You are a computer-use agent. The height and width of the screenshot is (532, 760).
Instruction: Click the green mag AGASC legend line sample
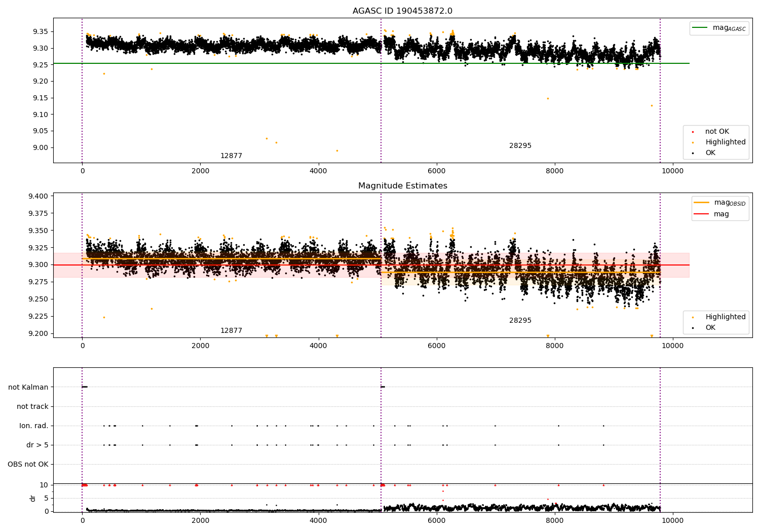pyautogui.click(x=700, y=28)
